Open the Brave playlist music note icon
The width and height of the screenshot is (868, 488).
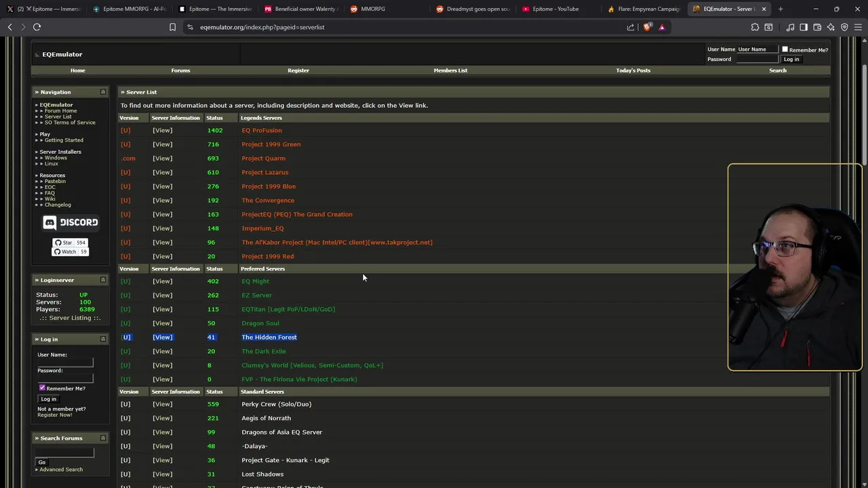point(790,27)
